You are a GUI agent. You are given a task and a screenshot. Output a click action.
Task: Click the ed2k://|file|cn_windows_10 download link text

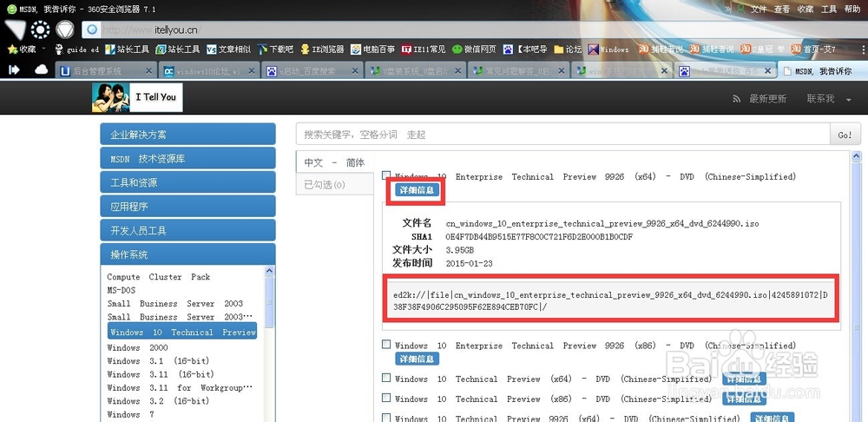coord(610,302)
